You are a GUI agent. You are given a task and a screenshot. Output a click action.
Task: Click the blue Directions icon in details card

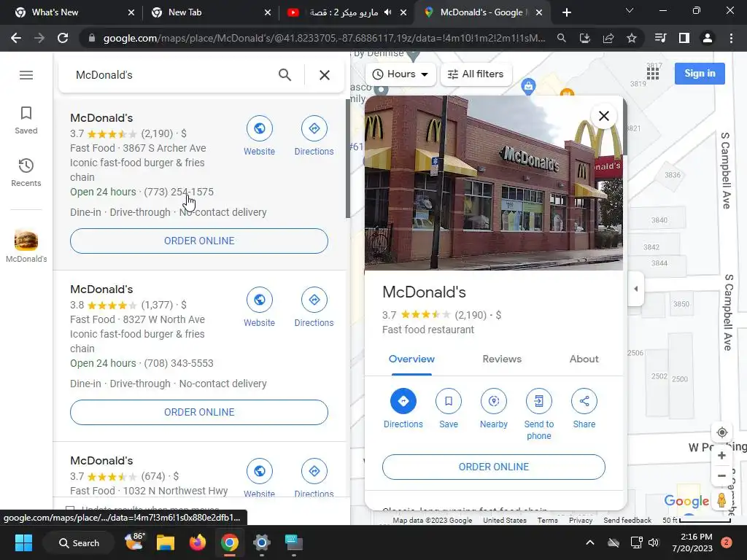coord(403,401)
